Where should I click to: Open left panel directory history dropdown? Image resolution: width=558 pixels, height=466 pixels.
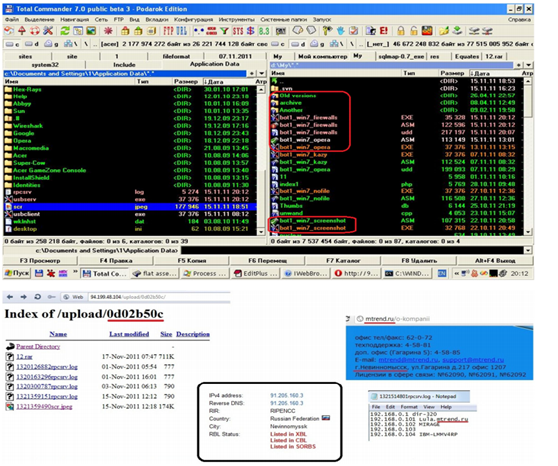point(262,73)
